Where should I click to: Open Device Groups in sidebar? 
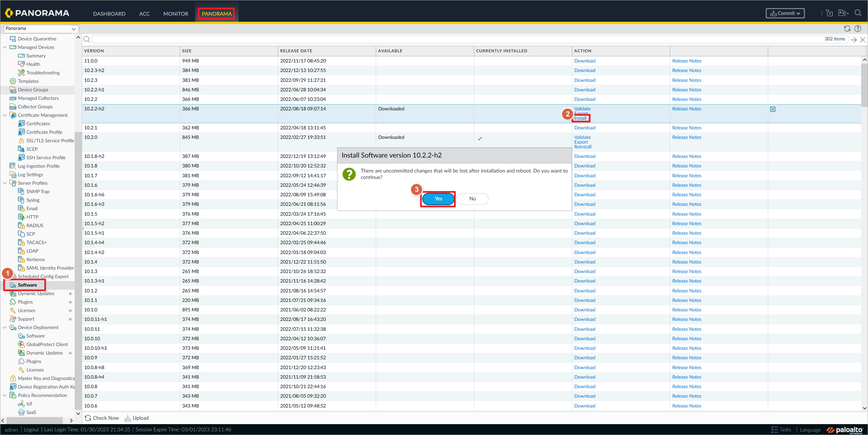coord(33,90)
